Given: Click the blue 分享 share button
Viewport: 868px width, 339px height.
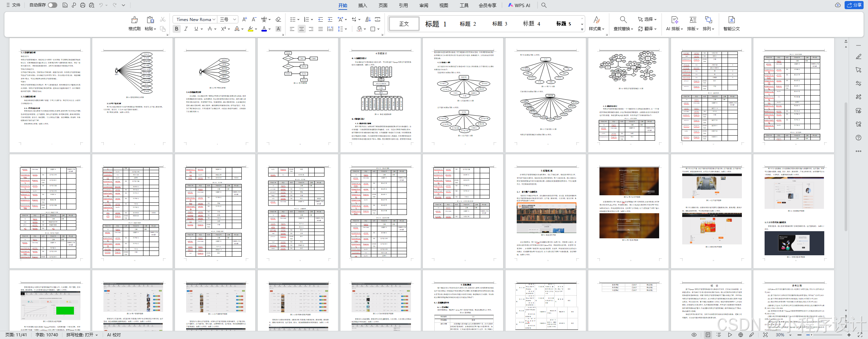Looking at the screenshot, I should pyautogui.click(x=854, y=5).
